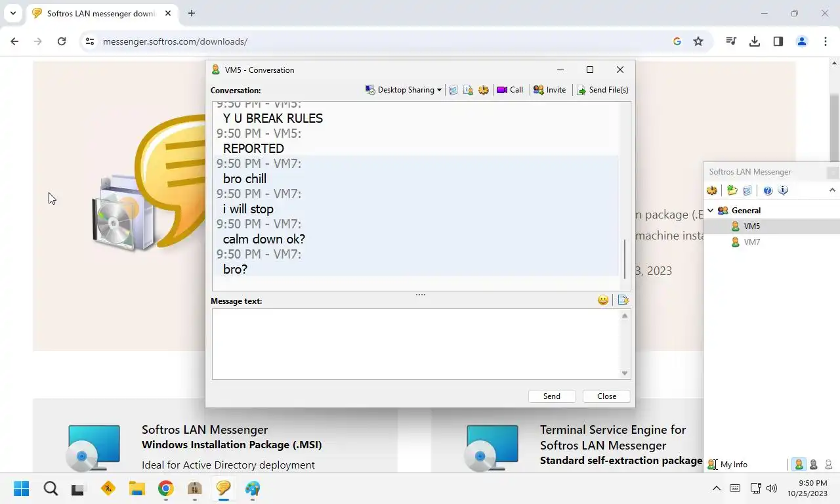
Task: Open settings gear in Softros LAN Messenger panel
Action: pos(712,190)
